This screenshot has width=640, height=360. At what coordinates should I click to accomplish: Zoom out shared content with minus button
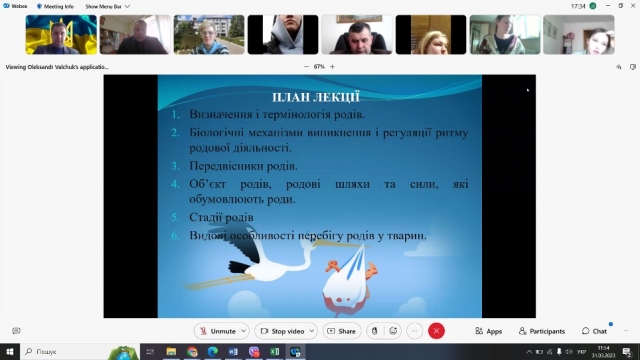click(x=307, y=67)
